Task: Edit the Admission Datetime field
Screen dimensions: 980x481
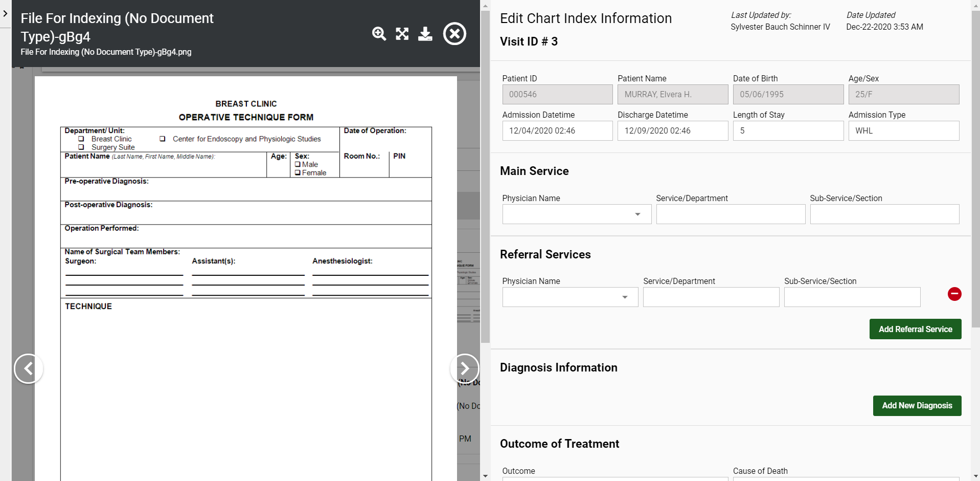Action: [557, 131]
